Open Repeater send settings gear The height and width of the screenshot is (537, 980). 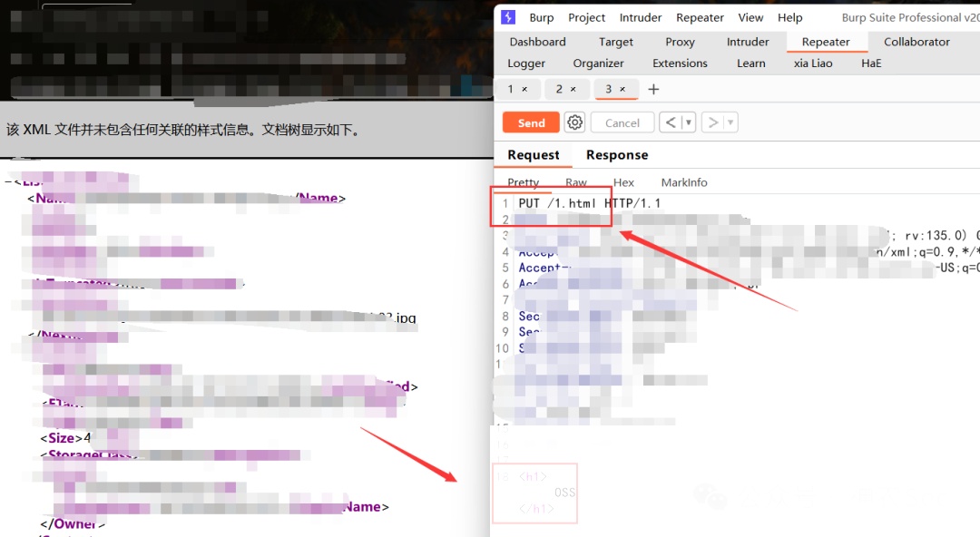(x=575, y=122)
